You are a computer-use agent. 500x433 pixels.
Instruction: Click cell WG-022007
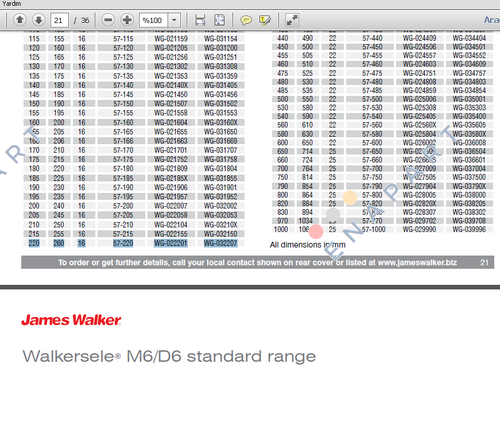tap(171, 206)
